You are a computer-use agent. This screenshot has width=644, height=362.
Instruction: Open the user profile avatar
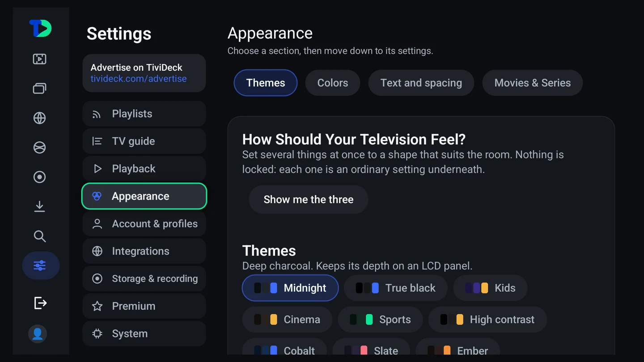pos(38,334)
